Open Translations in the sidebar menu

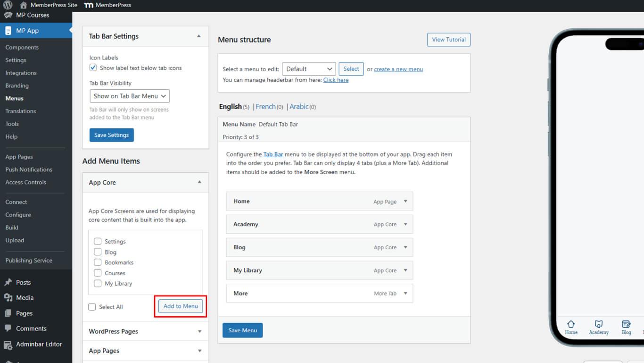21,111
